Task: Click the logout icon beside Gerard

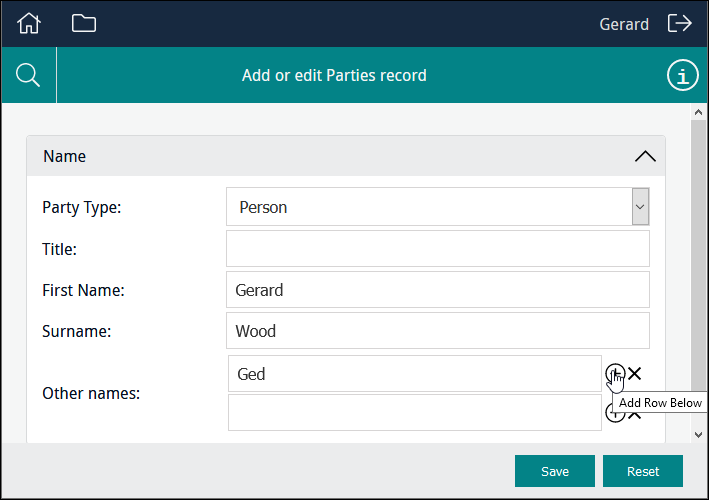Action: pos(680,23)
